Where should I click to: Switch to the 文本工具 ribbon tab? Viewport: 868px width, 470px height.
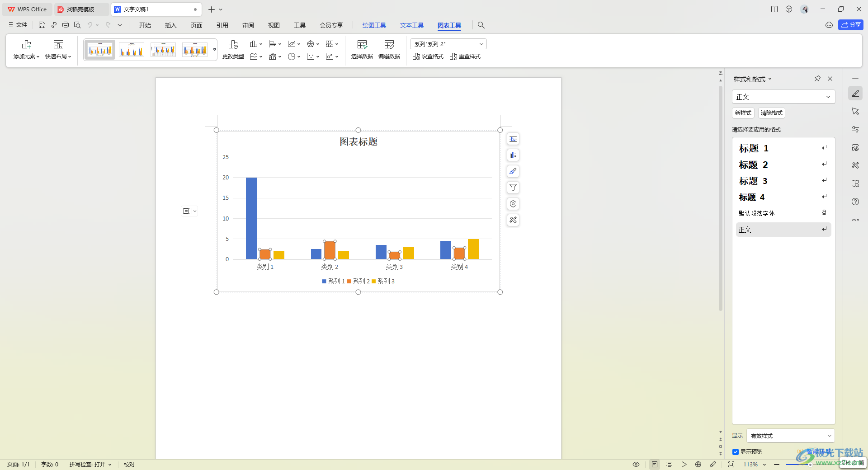coord(412,25)
